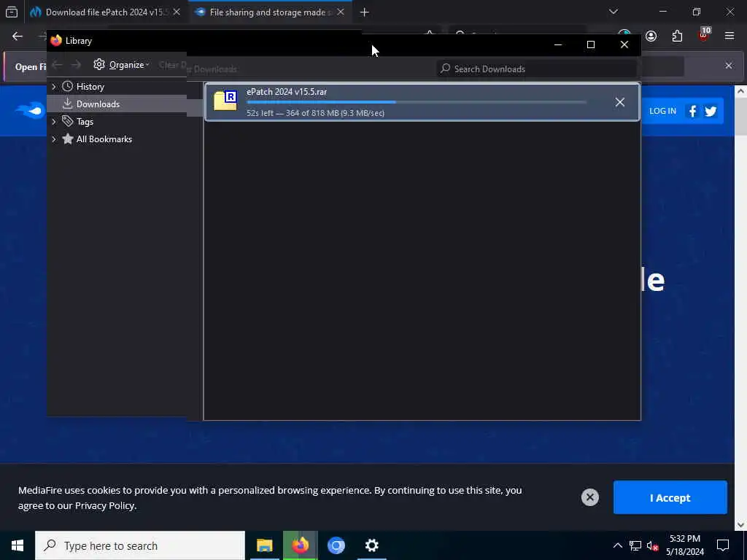Select All Bookmarks in Library sidebar
The height and width of the screenshot is (560, 747).
(x=104, y=139)
